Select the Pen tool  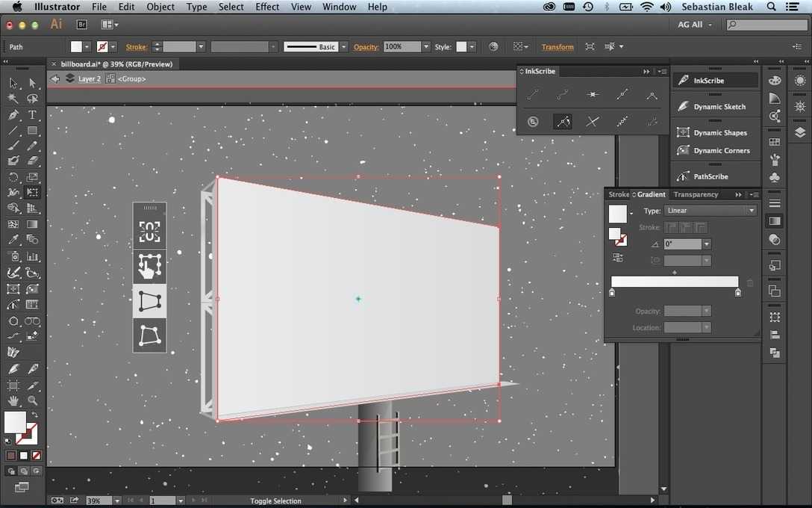(13, 114)
